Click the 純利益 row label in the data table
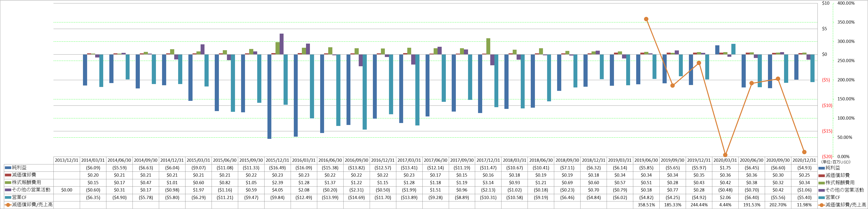868x209 pixels. [x=19, y=168]
